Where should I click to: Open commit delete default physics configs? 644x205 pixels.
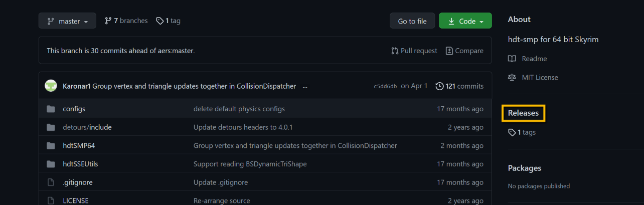click(x=239, y=109)
